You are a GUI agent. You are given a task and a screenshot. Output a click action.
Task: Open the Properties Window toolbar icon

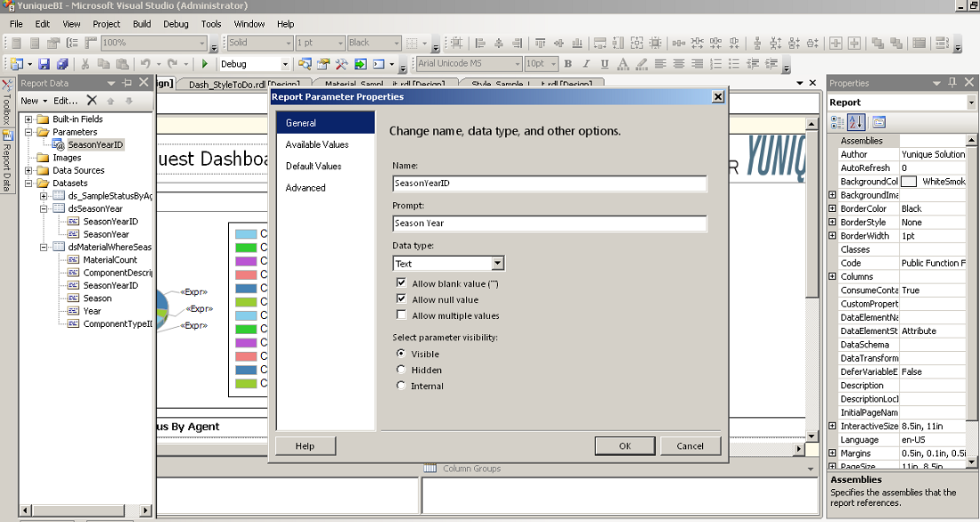click(x=323, y=64)
